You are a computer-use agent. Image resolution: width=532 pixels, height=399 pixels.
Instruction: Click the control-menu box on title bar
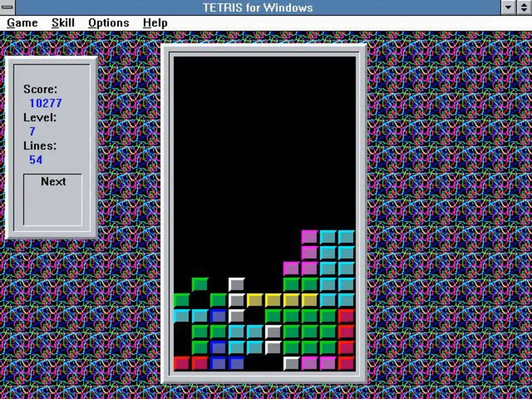click(x=7, y=7)
